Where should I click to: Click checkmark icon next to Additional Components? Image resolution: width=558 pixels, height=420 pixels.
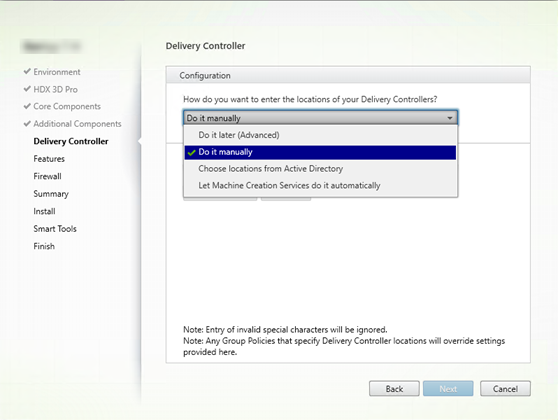coord(27,124)
